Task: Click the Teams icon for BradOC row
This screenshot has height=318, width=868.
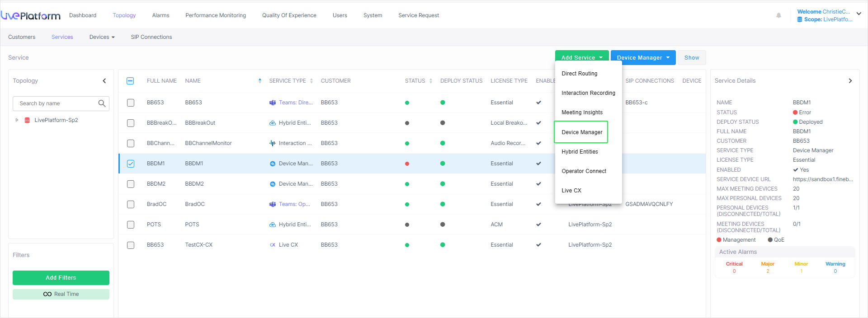Action: pyautogui.click(x=273, y=204)
